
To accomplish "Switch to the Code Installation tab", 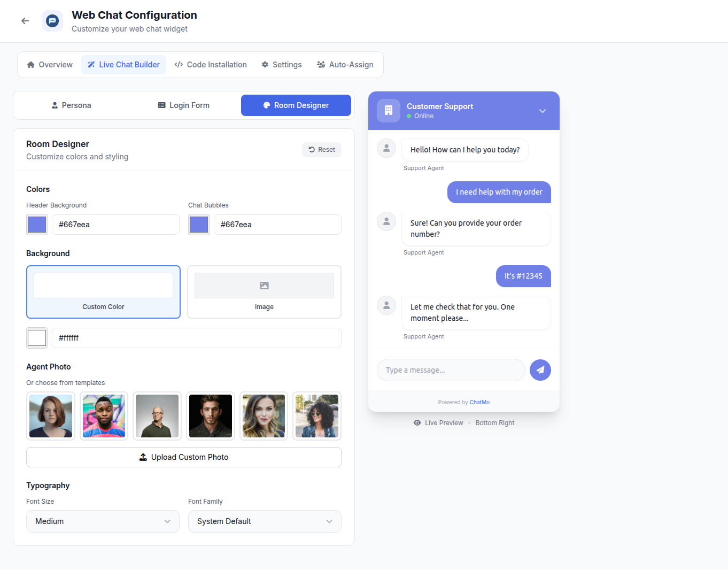I will (211, 65).
